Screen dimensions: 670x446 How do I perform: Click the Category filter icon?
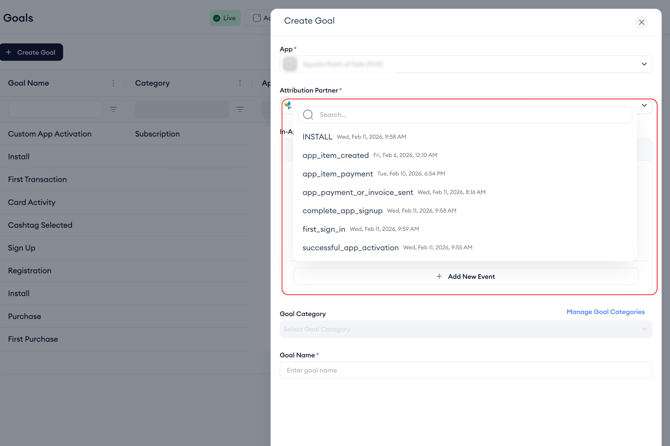tap(240, 109)
